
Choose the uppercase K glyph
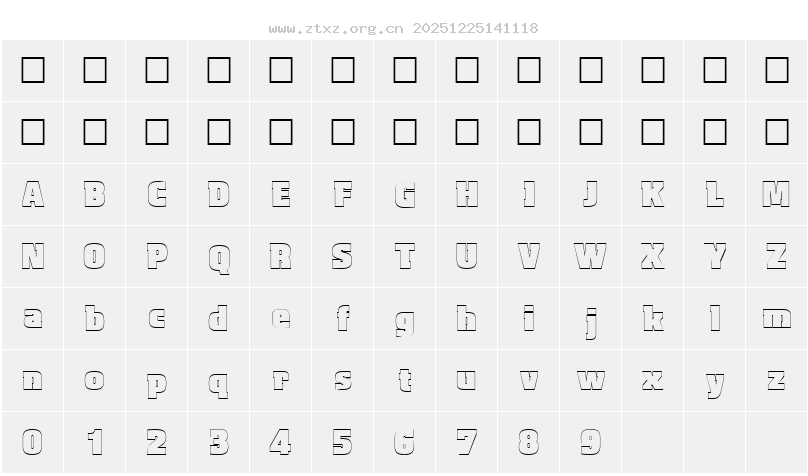[x=652, y=194]
